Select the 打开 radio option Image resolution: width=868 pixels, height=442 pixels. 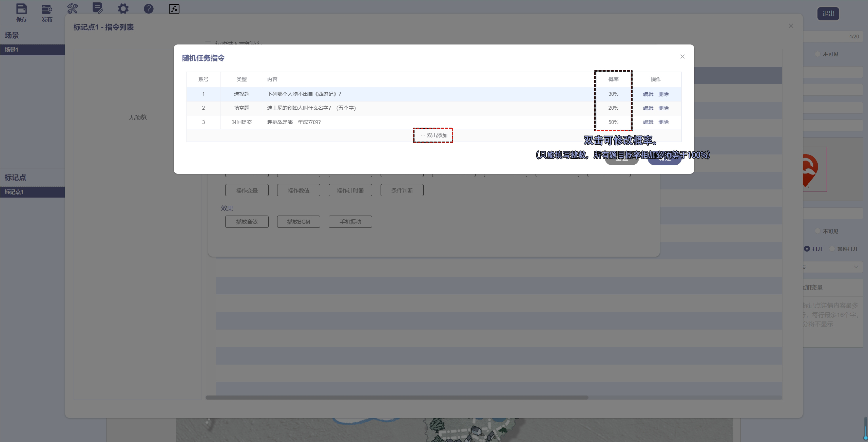807,249
